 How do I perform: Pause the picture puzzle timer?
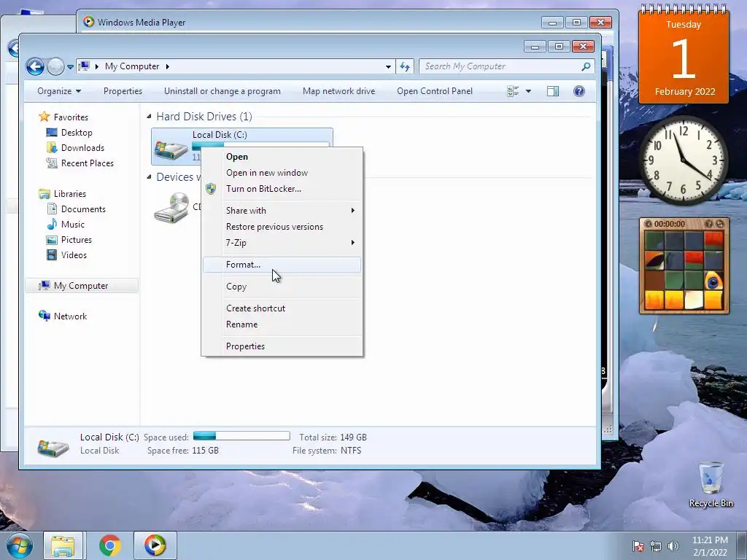pyautogui.click(x=648, y=224)
